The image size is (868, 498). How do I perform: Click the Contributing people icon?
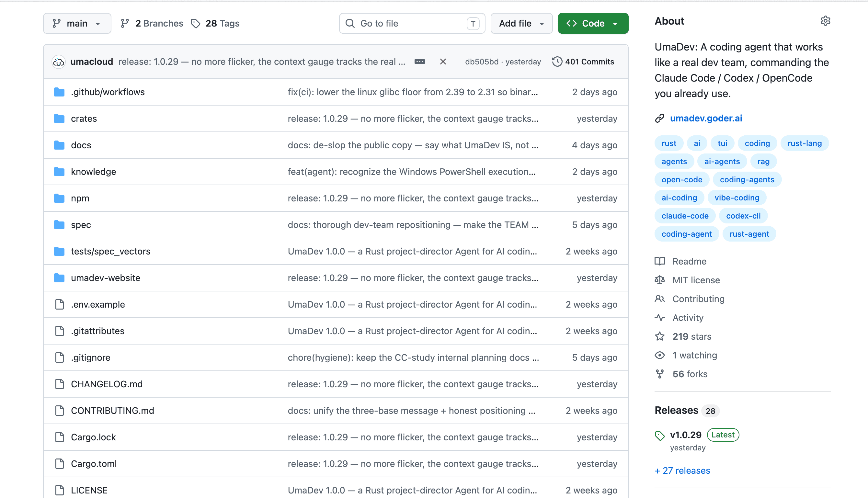coord(659,299)
